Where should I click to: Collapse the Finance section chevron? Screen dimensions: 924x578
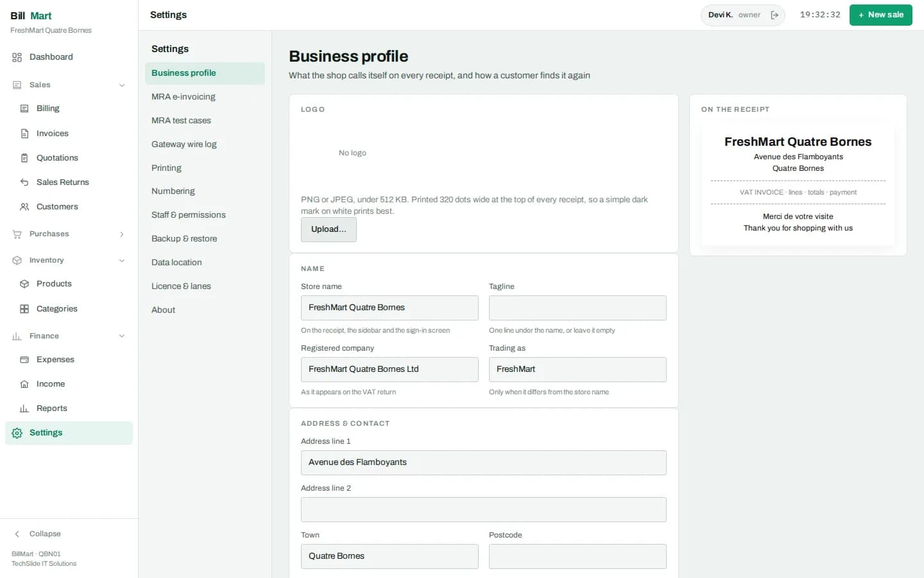(122, 337)
